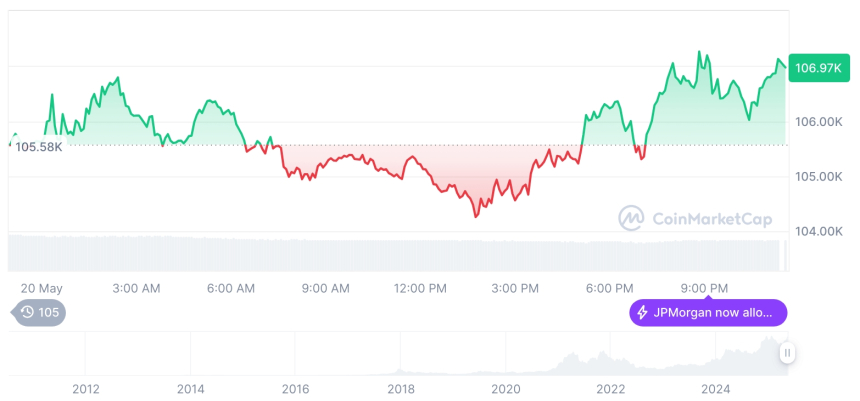The width and height of the screenshot is (860, 401).
Task: Grab the range slider pause-bar handle
Action: click(788, 352)
